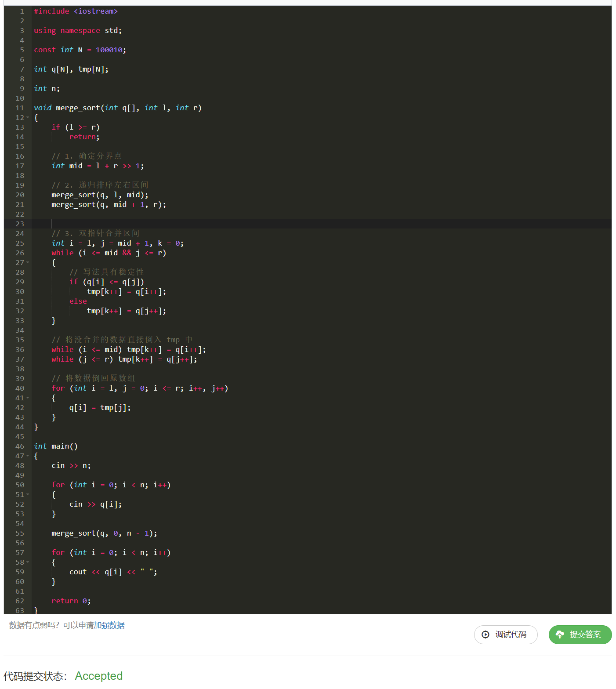
Task: Click 'tmp[k++] = q[i++];' on line 30
Action: pos(127,291)
